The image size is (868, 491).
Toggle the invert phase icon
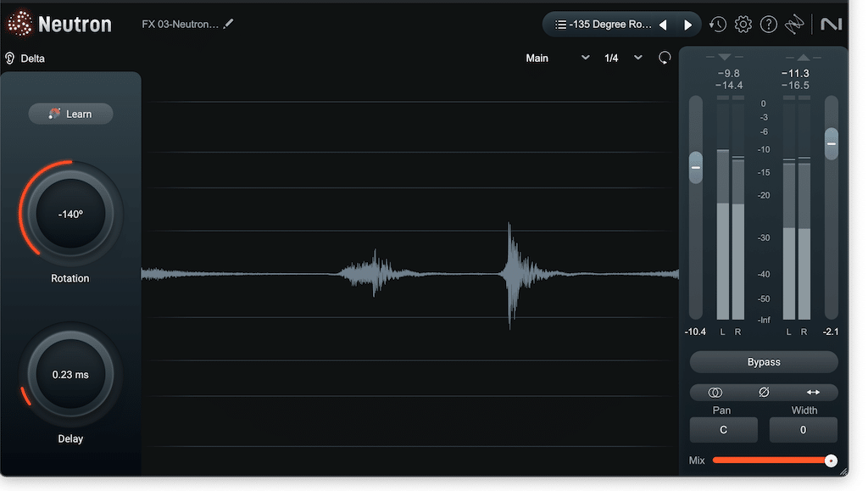click(764, 392)
